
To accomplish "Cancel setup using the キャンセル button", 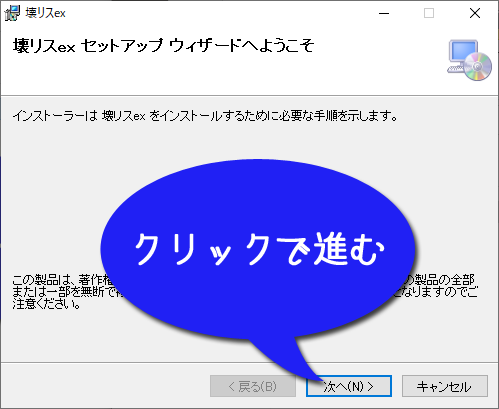I will point(445,386).
